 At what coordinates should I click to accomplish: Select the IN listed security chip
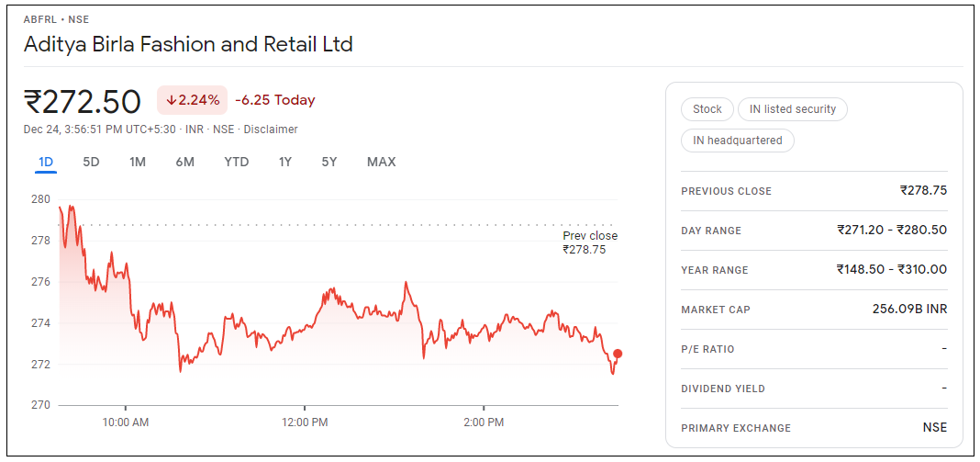pyautogui.click(x=793, y=109)
